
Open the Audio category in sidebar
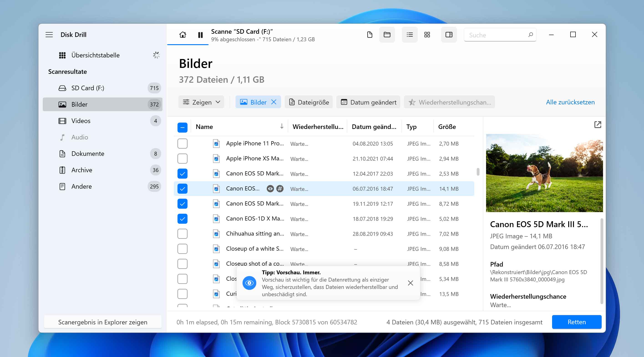pyautogui.click(x=102, y=137)
